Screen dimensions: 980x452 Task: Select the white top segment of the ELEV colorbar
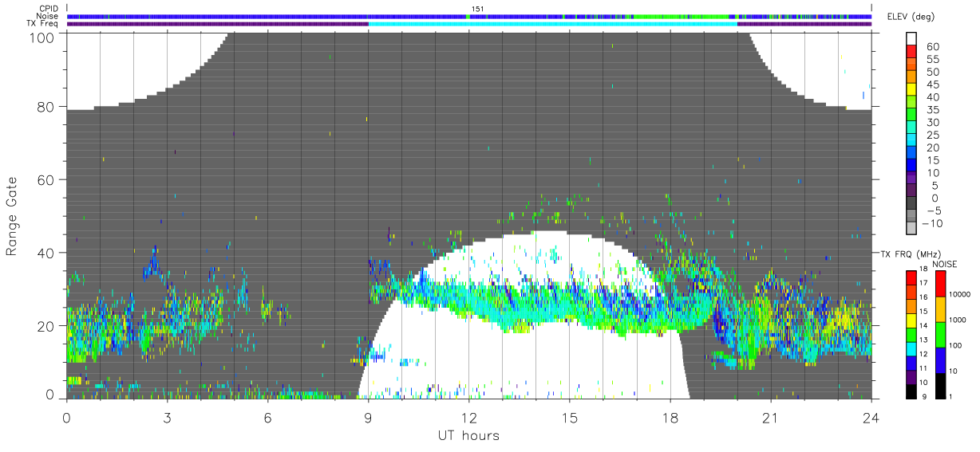pyautogui.click(x=911, y=39)
